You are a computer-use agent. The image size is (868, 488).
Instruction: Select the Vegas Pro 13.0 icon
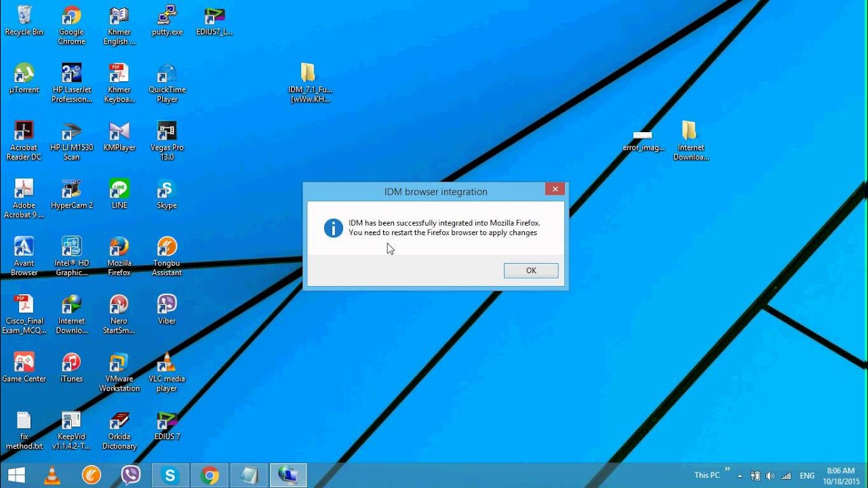(x=167, y=141)
